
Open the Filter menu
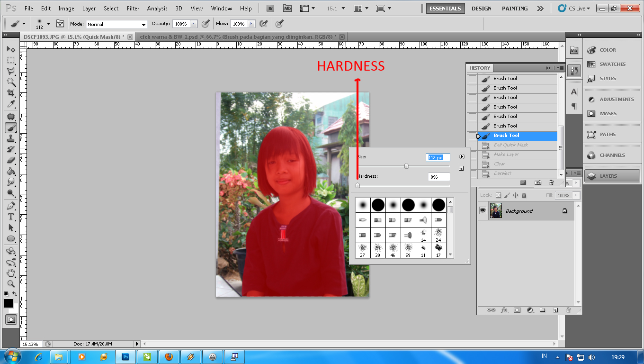pos(133,8)
